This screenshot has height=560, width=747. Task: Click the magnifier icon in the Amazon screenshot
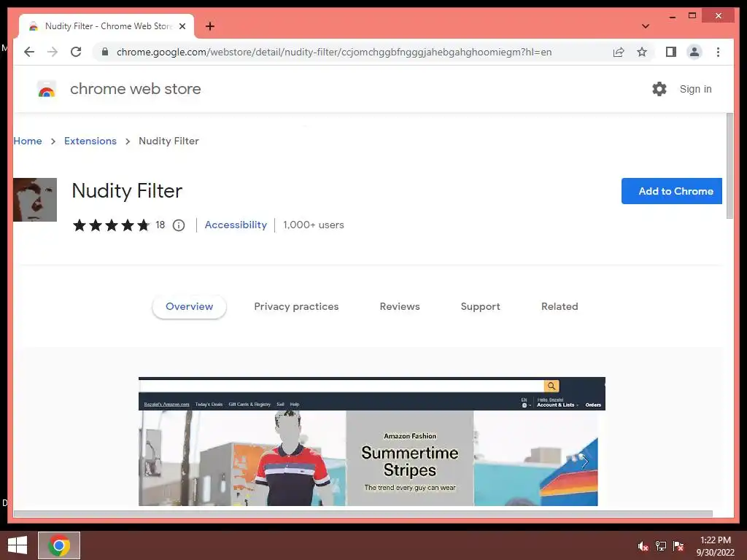pos(551,386)
